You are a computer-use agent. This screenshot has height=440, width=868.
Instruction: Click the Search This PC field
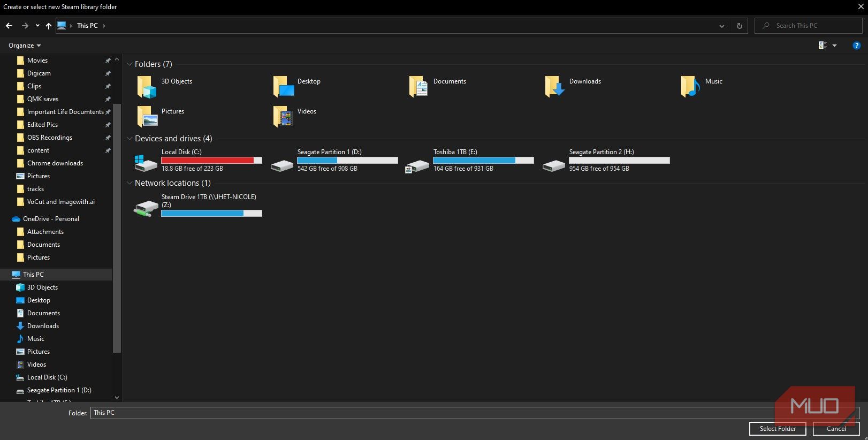pos(808,26)
